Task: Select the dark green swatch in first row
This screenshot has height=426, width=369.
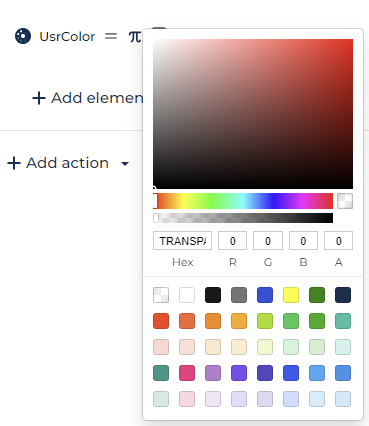Action: 317,295
